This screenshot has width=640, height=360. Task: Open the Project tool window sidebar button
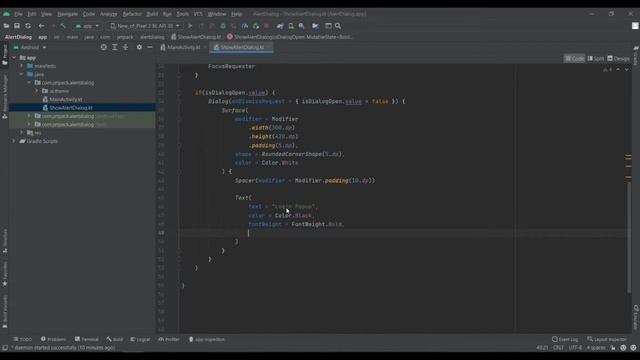click(4, 54)
